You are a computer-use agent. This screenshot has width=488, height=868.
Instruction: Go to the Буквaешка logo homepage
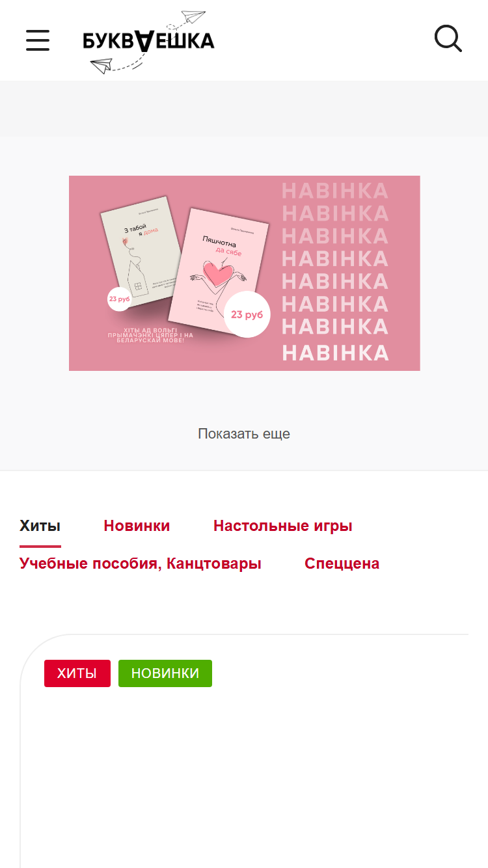click(x=149, y=41)
